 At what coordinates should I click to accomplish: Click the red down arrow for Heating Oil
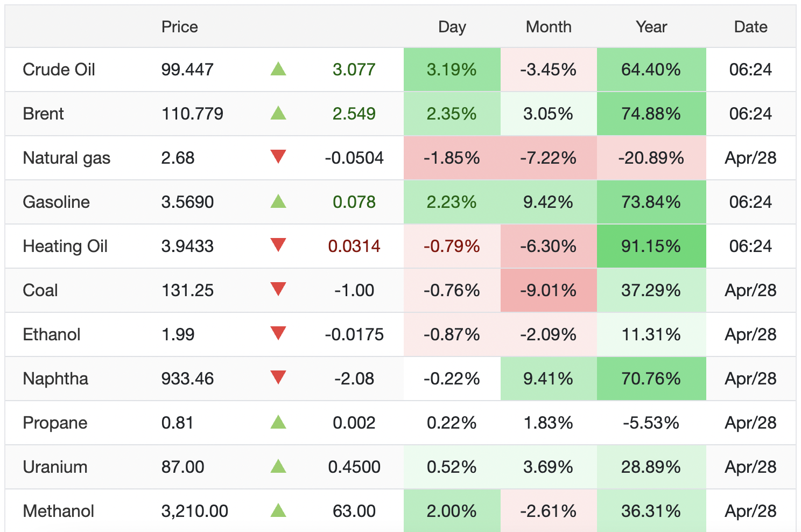point(278,246)
